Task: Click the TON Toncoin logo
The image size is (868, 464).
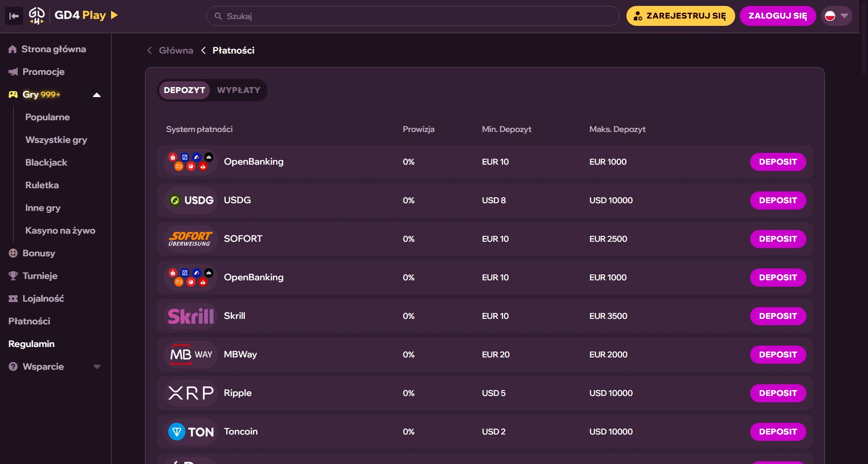Action: 190,432
